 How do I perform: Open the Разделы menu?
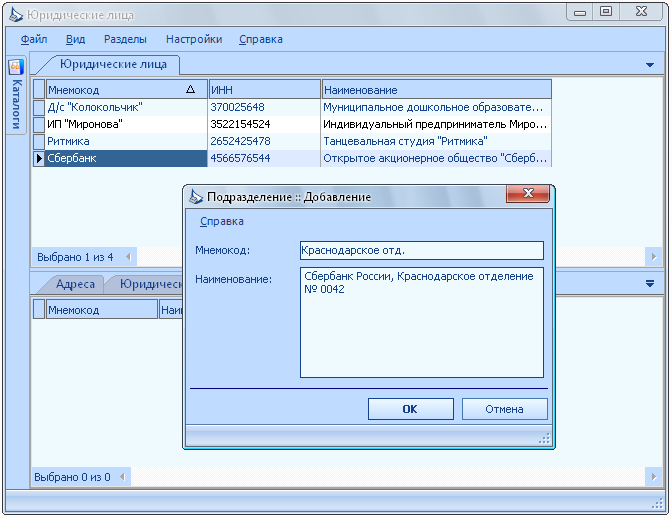point(125,39)
